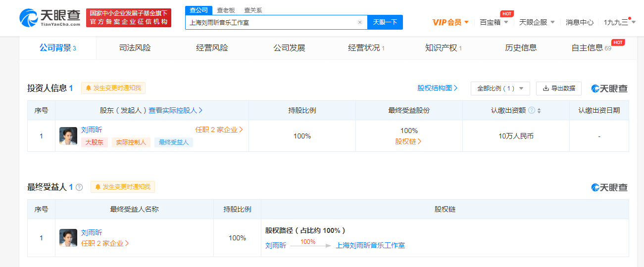Click the 10万人民币 cell
This screenshot has width=644, height=267.
(x=516, y=136)
